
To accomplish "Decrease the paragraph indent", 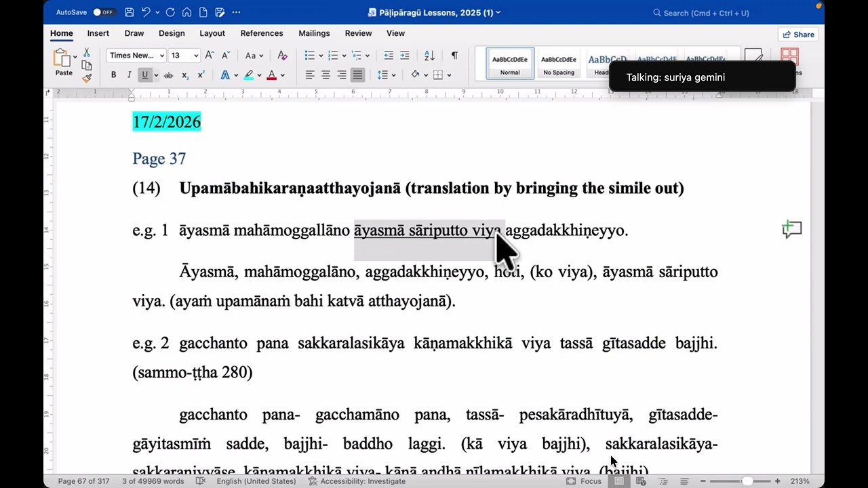I will tap(389, 56).
